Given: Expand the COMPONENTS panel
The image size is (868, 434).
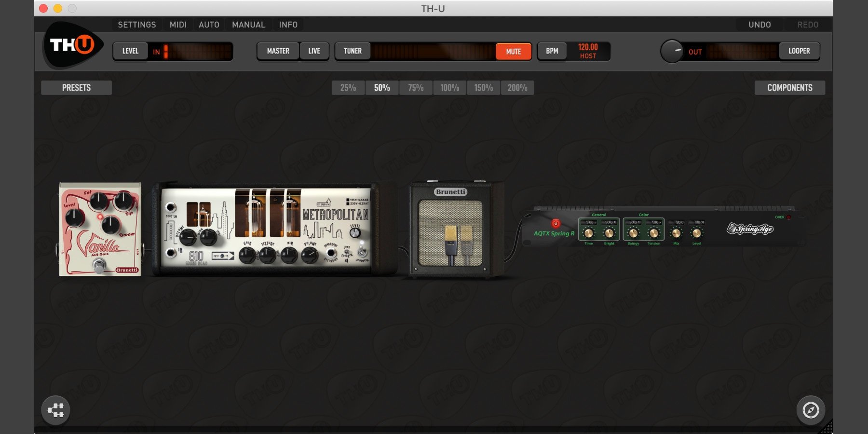Looking at the screenshot, I should pos(789,88).
